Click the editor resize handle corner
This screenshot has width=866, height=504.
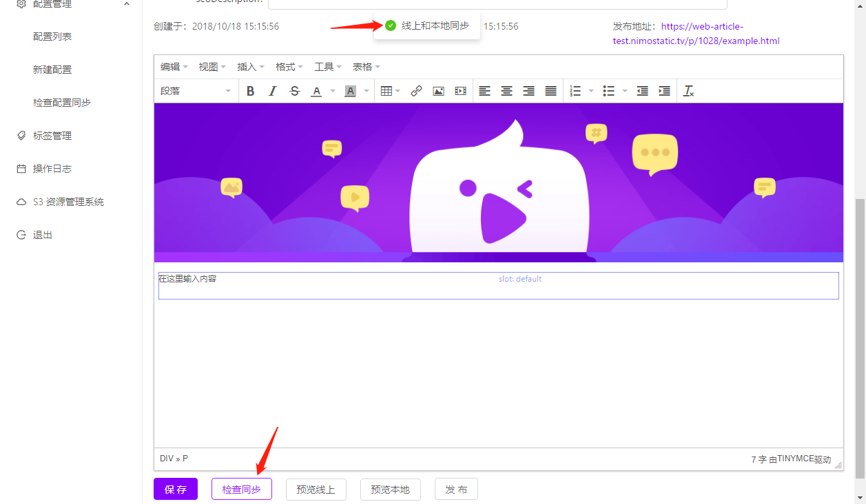coord(838,465)
